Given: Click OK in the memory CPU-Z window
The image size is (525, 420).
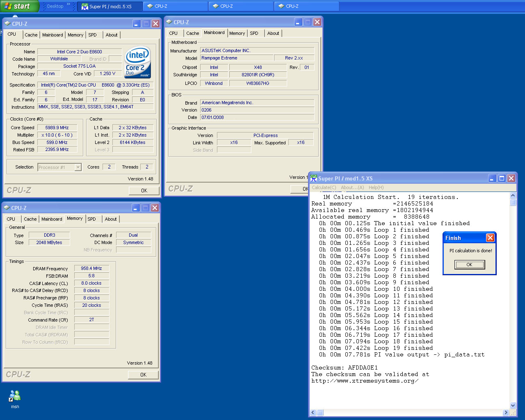Looking at the screenshot, I should pos(143,375).
